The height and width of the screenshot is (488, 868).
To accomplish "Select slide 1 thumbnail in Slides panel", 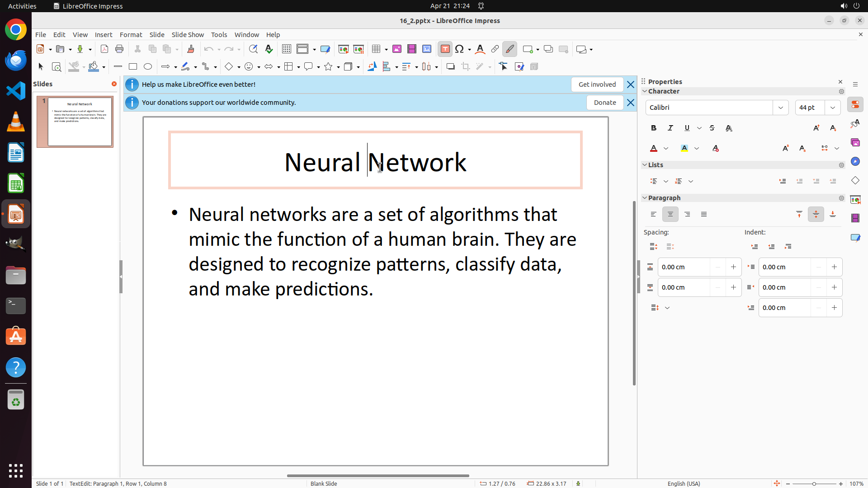I will [80, 122].
